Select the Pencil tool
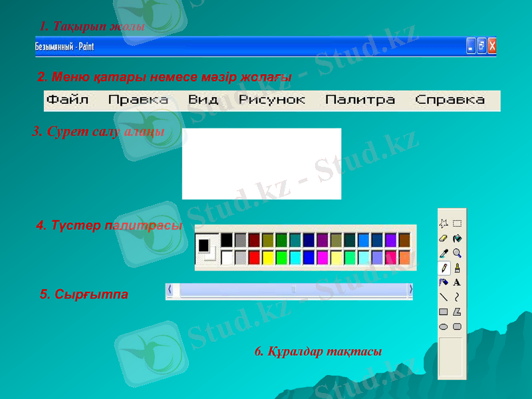This screenshot has height=399, width=532. [x=443, y=267]
